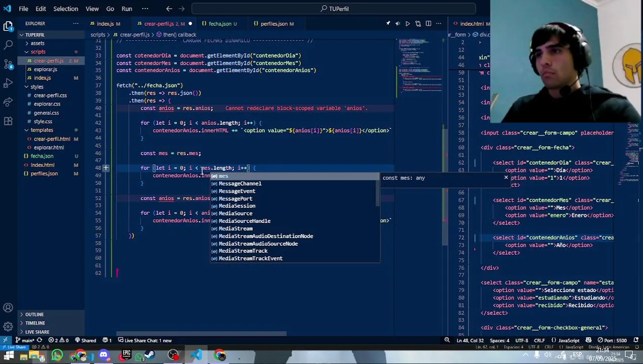Screen dimensions: 643x364
Task: Collapse the templates folder
Action: 41,130
